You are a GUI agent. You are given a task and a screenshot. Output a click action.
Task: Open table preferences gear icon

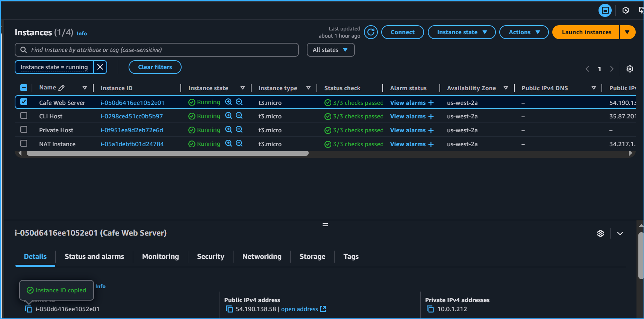click(x=630, y=69)
